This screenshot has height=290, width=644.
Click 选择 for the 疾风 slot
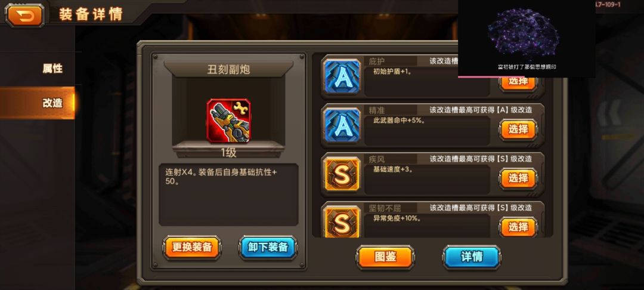pos(518,178)
